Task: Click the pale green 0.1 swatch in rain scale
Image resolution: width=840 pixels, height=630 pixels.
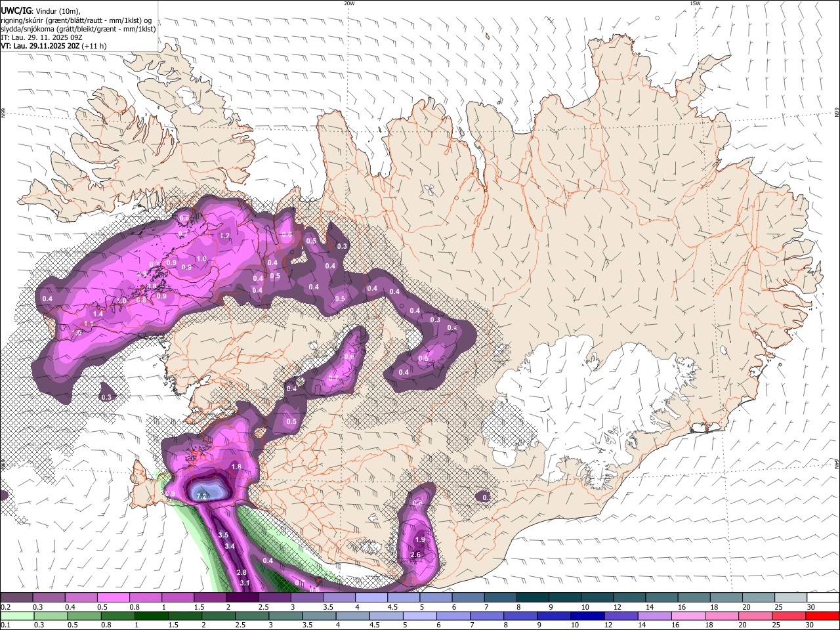Action: click(x=16, y=616)
